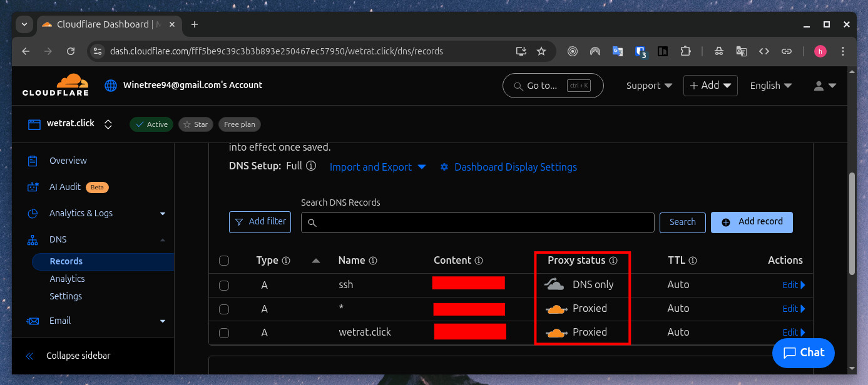Screen dimensions: 868x385
Task: Click the Star button for domain
Action: click(x=195, y=124)
